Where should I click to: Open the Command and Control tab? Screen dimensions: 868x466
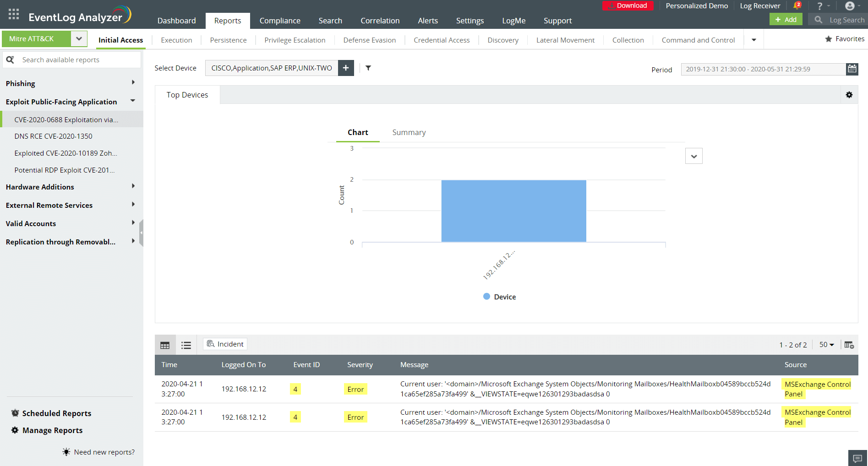(x=698, y=40)
